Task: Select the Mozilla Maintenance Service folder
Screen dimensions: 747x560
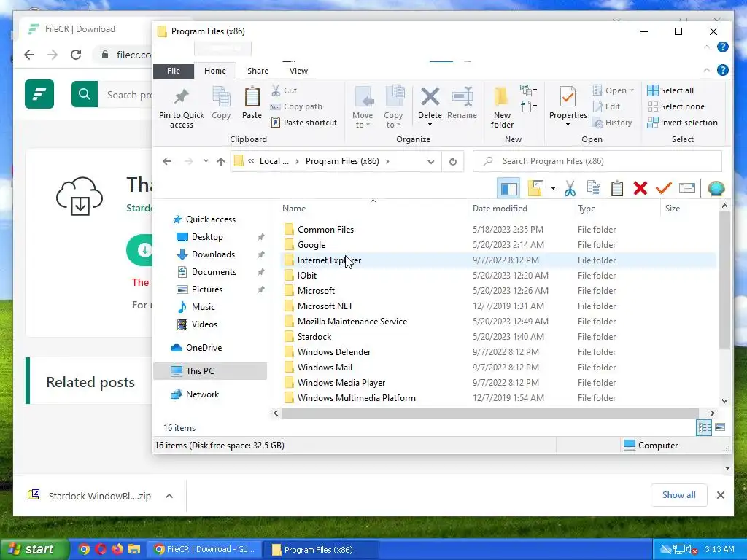Action: click(352, 322)
